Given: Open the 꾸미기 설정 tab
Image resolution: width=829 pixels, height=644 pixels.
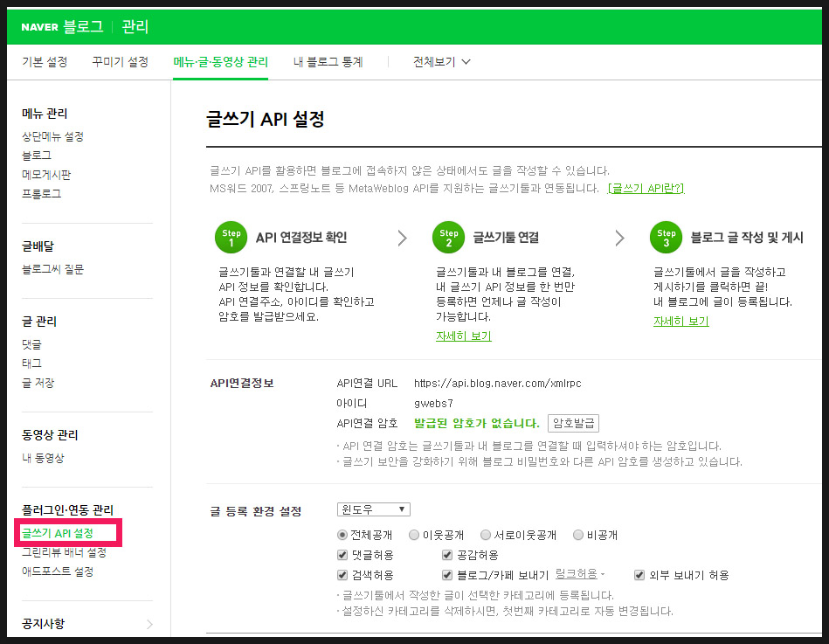Looking at the screenshot, I should tap(120, 62).
